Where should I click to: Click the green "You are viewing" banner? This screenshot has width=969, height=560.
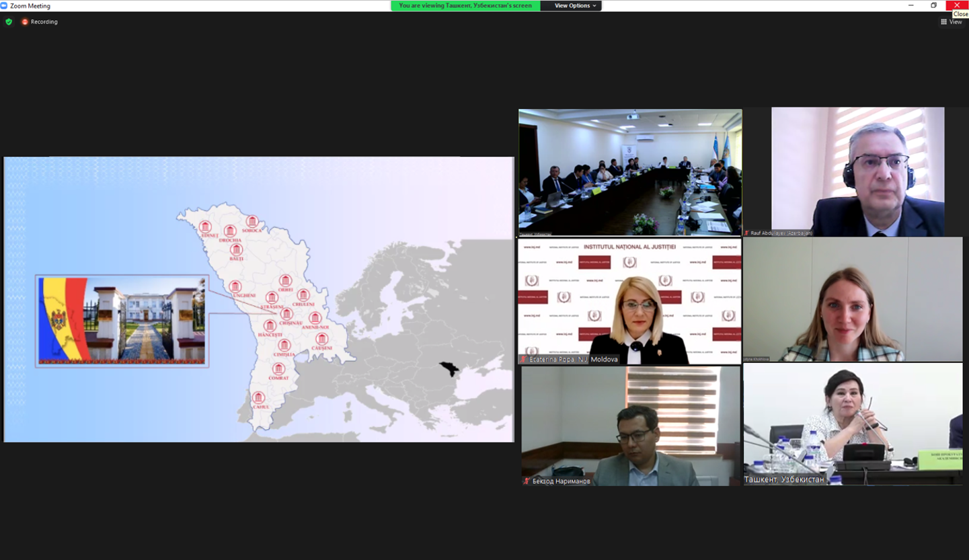[x=465, y=5]
